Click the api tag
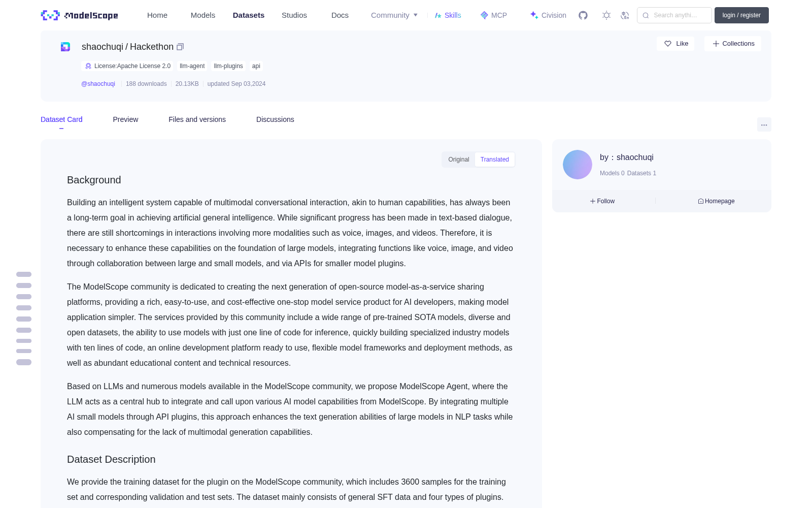This screenshot has width=812, height=508. coord(256,66)
